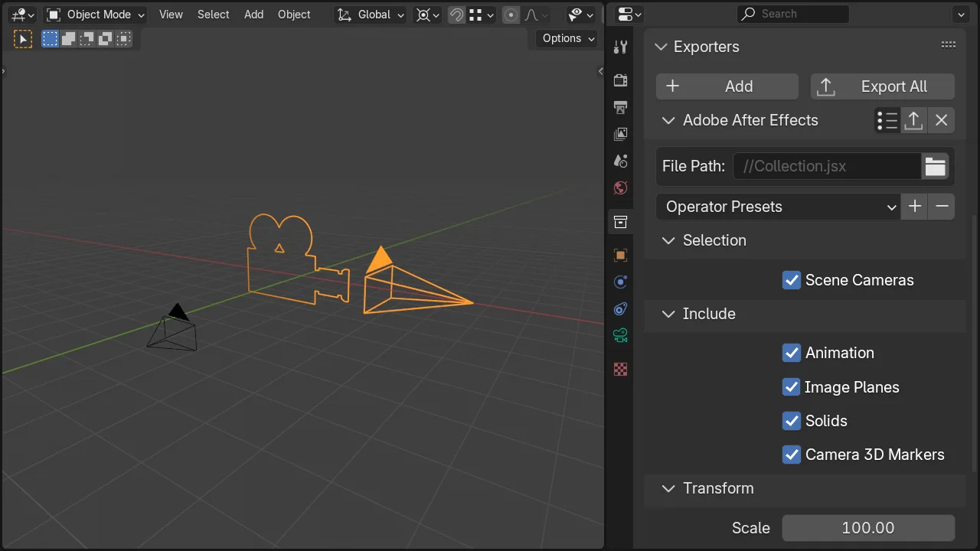Disable the Image Planes option
This screenshot has height=551, width=980.
pos(792,387)
